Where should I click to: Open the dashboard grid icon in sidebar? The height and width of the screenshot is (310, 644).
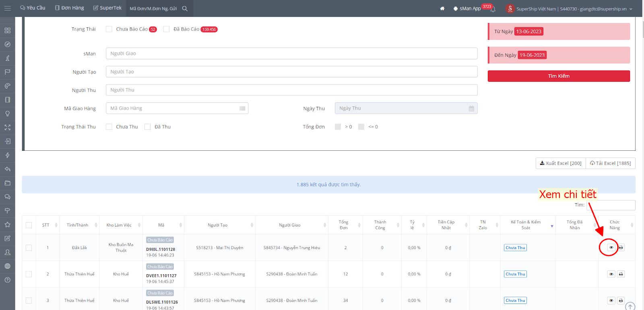(7, 31)
